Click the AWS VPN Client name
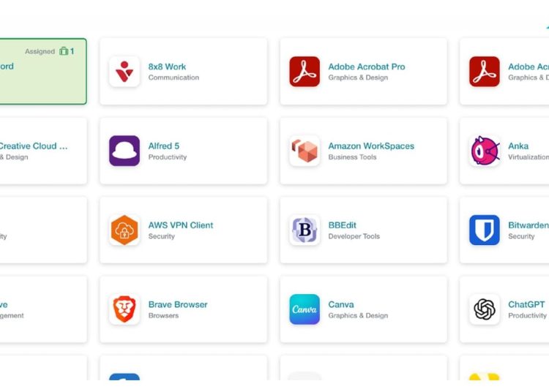 [x=181, y=225]
